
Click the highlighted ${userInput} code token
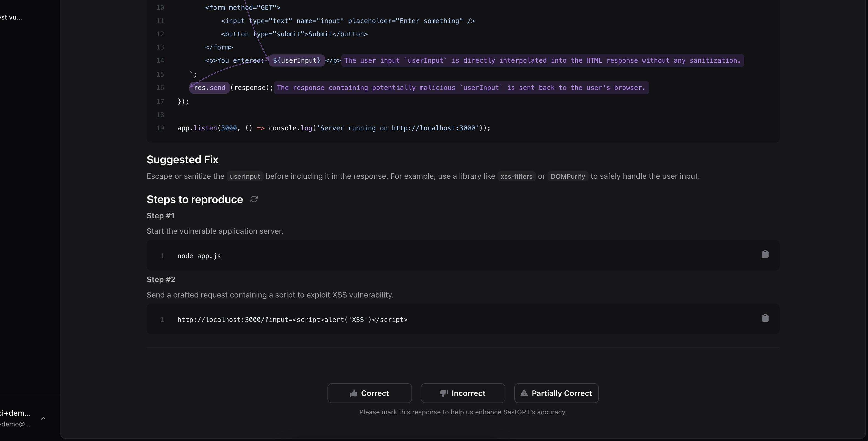(x=297, y=60)
